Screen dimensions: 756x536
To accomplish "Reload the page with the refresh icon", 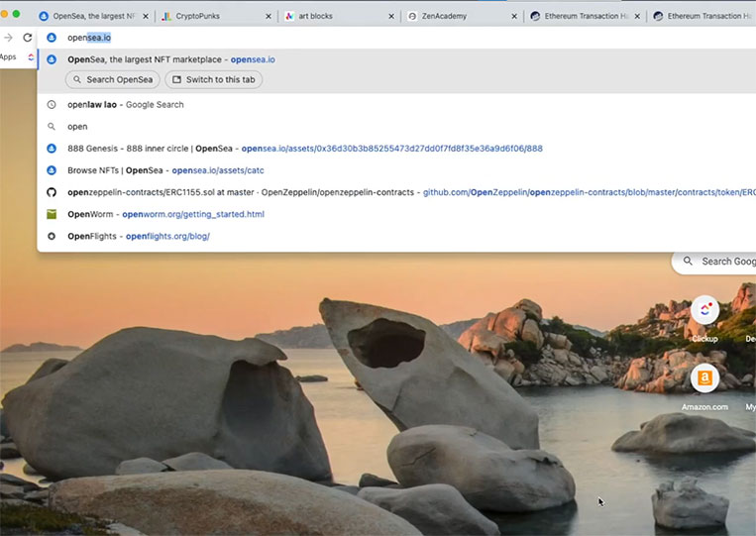I will 28,37.
